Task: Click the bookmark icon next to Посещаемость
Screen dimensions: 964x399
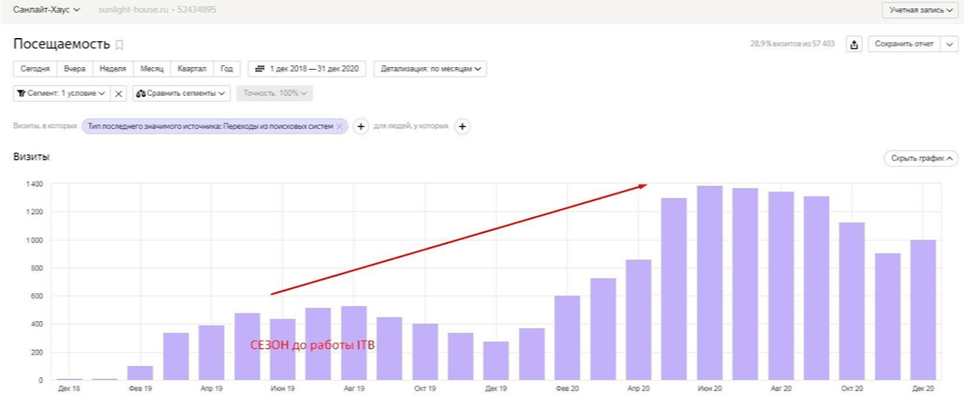Action: point(120,44)
